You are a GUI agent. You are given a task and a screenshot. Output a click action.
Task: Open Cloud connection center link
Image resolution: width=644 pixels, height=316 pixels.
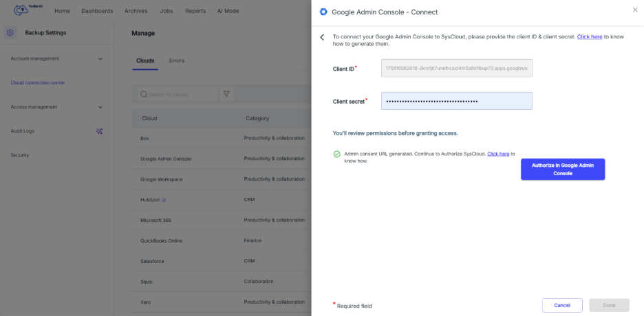pos(38,83)
